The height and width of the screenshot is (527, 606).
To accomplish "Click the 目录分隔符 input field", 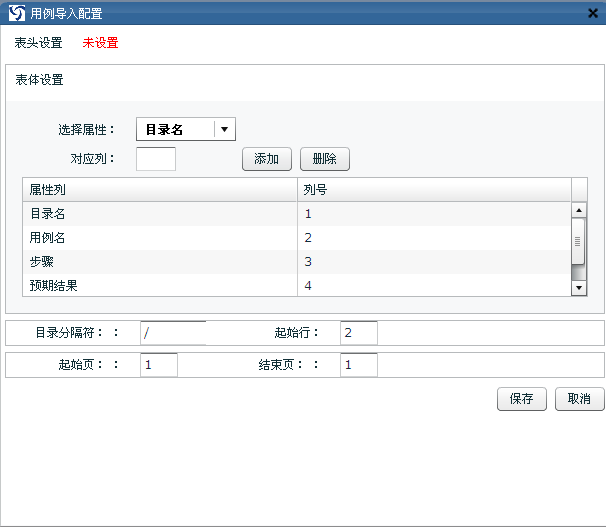I will [x=173, y=333].
